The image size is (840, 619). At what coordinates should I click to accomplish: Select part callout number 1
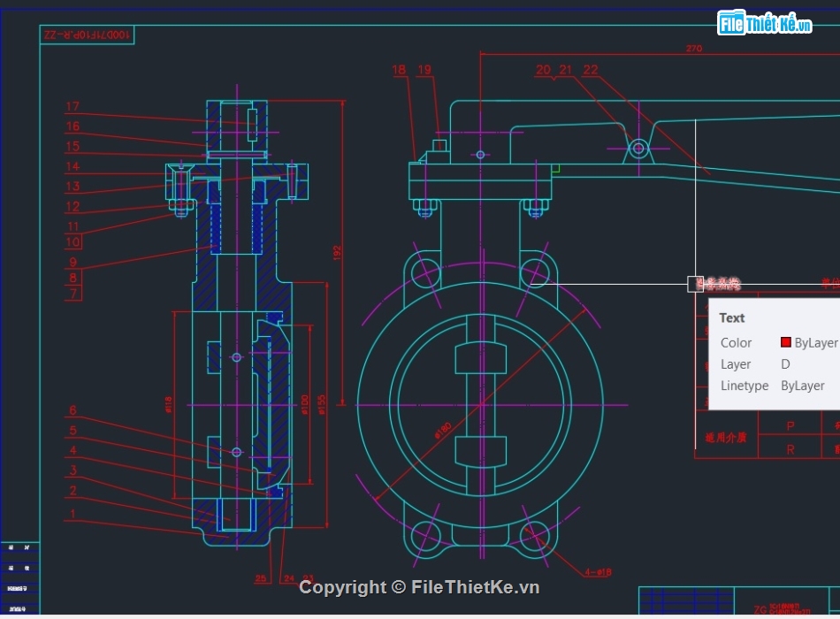click(73, 514)
